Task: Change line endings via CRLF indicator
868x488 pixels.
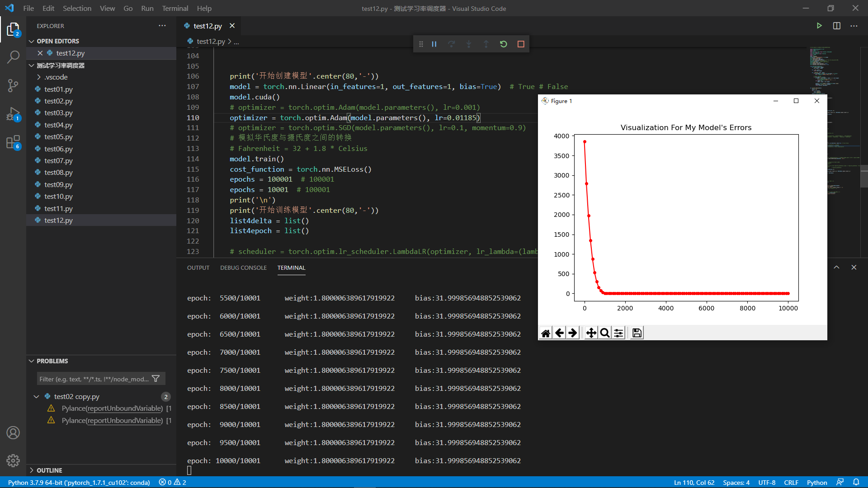Action: point(791,482)
